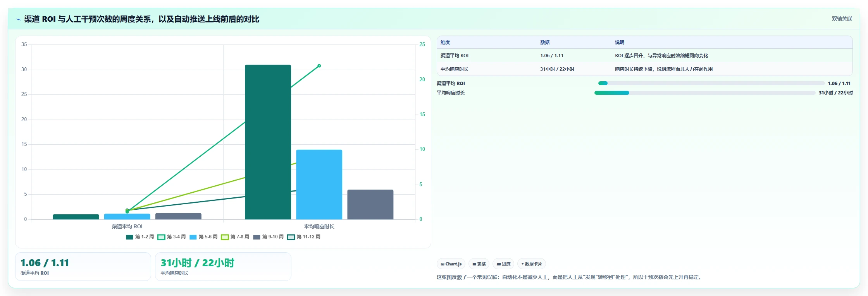Click the 平均响应时长 x-axis label

click(x=319, y=226)
